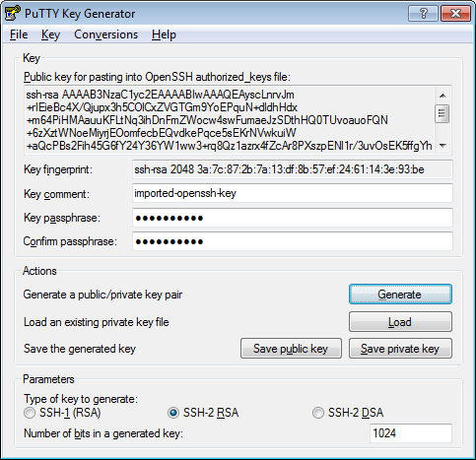Screen dimensions: 476x460
Task: Click Load to open existing private key
Action: click(x=400, y=322)
